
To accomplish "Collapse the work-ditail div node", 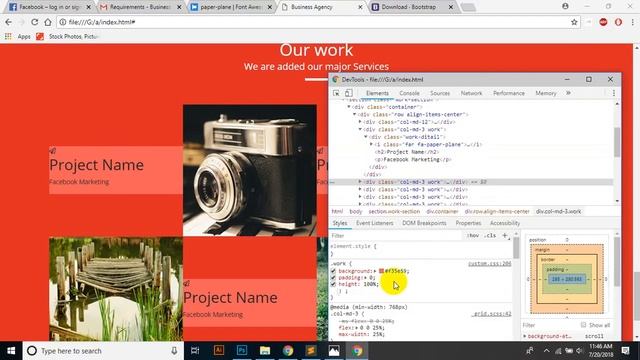I will [x=366, y=137].
